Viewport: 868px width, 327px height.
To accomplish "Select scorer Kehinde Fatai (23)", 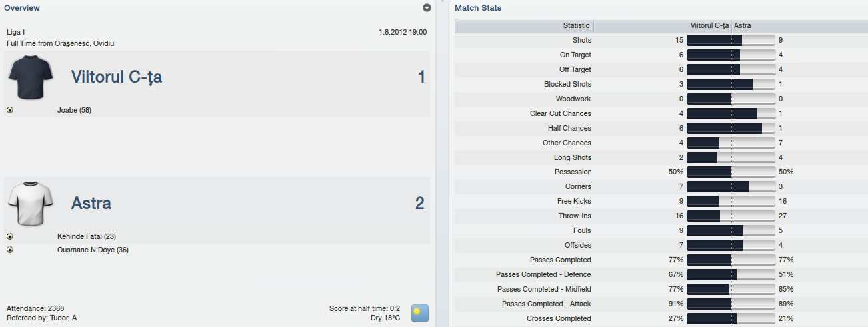I will click(x=87, y=236).
